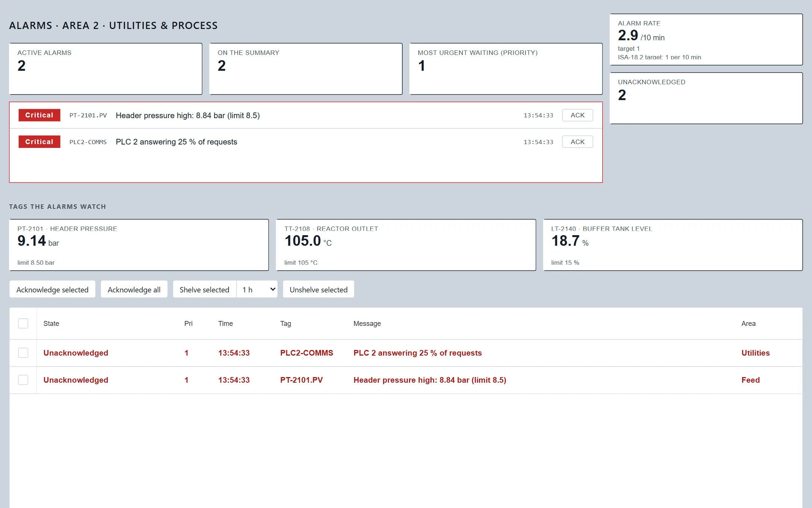Open the PT-2101 Header Pressure tag card
The image size is (812, 508).
point(139,245)
